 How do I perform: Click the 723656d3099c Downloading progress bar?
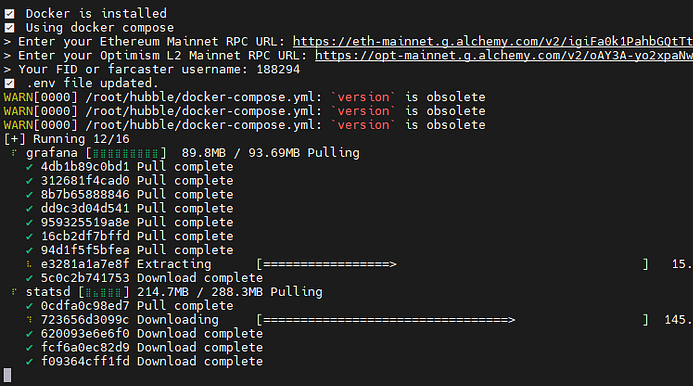coord(453,320)
